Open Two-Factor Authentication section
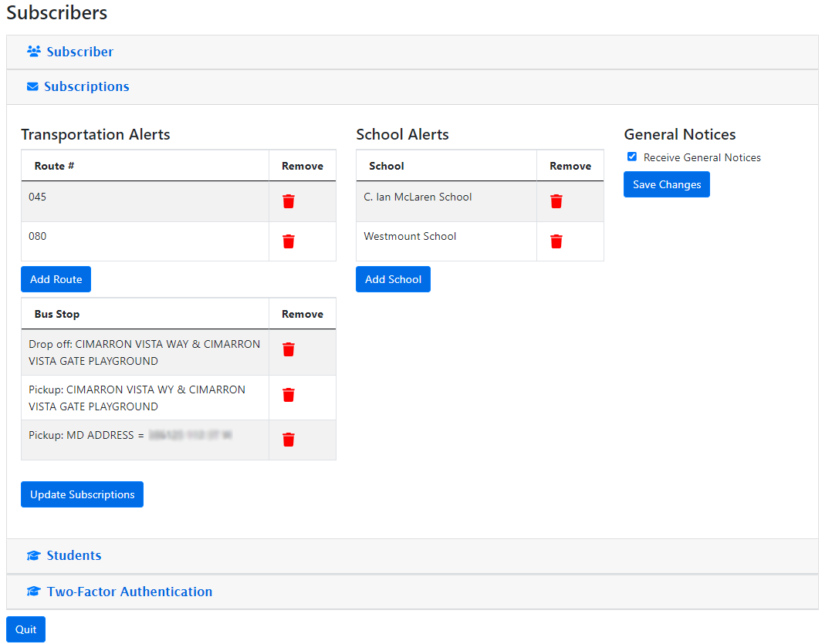Screen dimensions: 832x644 (129, 592)
